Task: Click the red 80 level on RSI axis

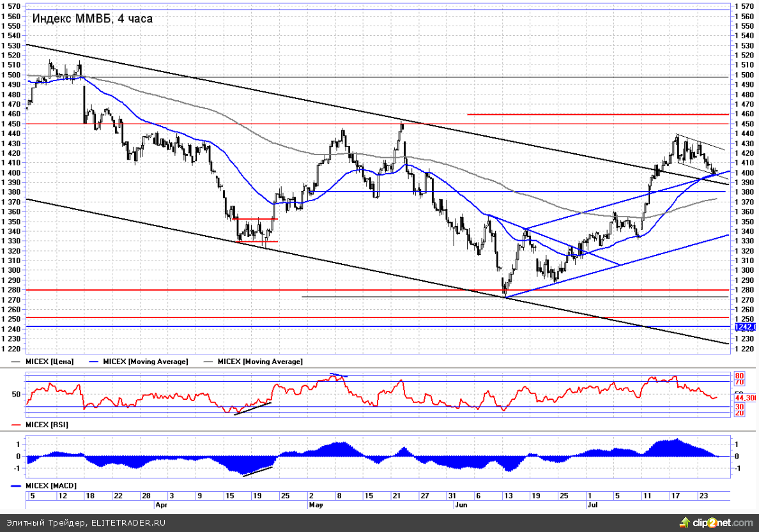Action: point(739,375)
